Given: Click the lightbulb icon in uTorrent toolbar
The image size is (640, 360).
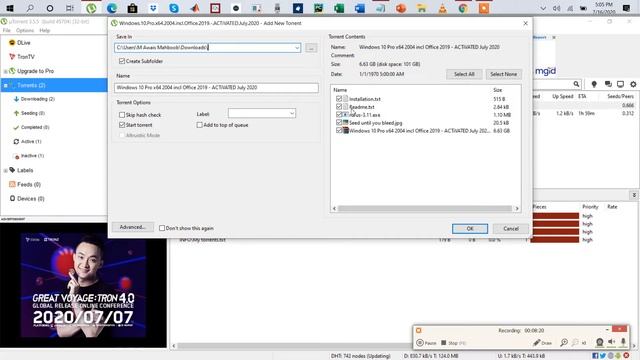Looking at the screenshot, I should pyautogui.click(x=594, y=84).
